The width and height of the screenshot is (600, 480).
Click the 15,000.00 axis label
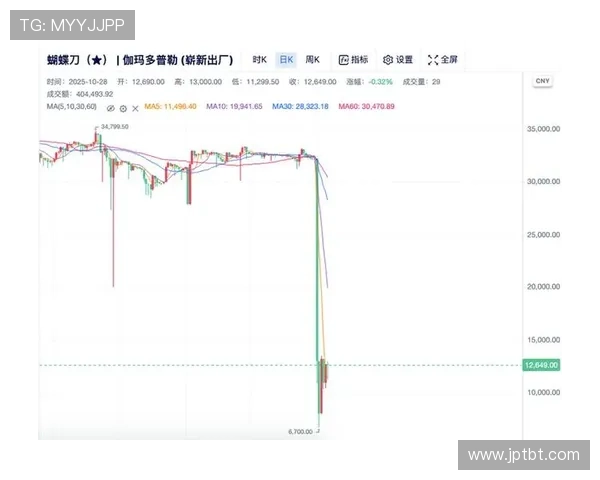point(543,340)
